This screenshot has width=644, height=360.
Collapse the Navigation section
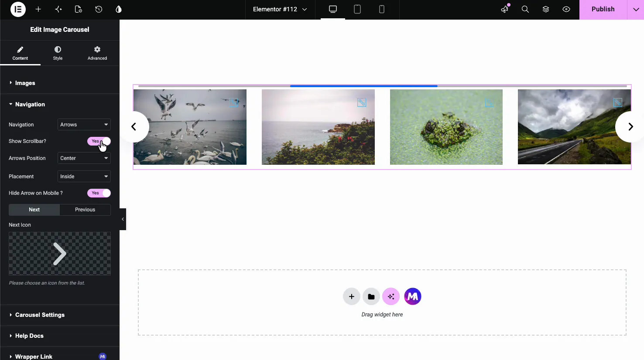pyautogui.click(x=60, y=104)
